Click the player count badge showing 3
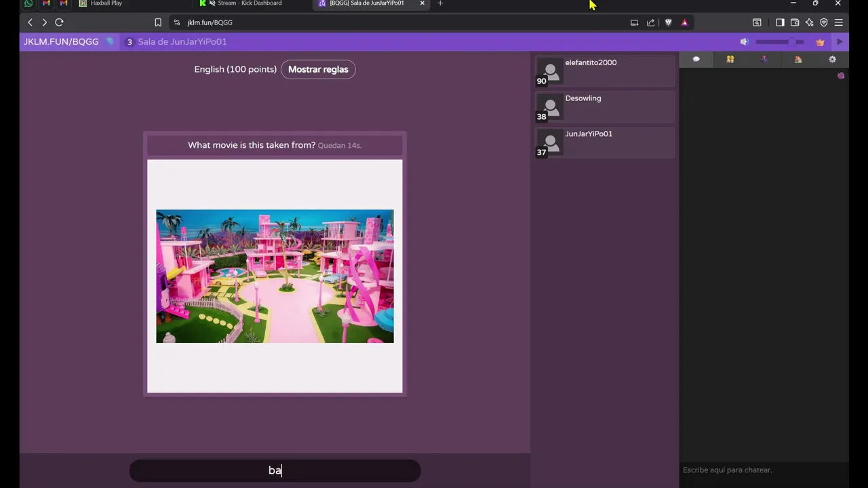 [130, 42]
